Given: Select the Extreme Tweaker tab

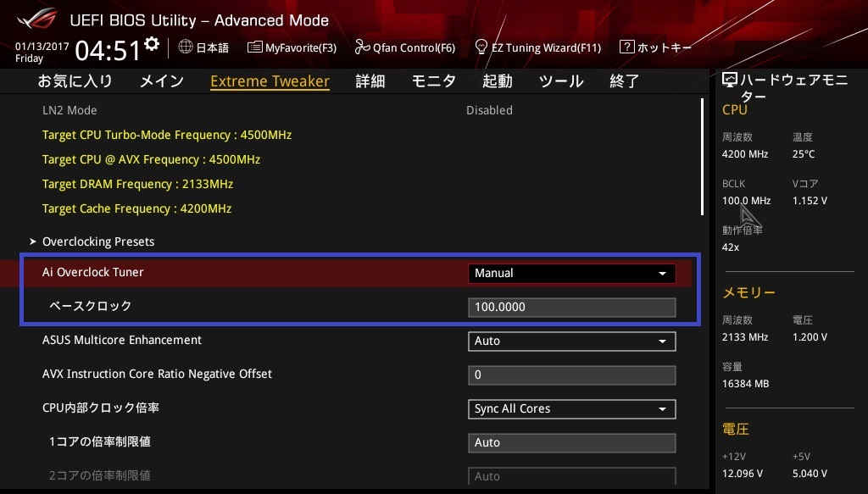Looking at the screenshot, I should point(270,81).
